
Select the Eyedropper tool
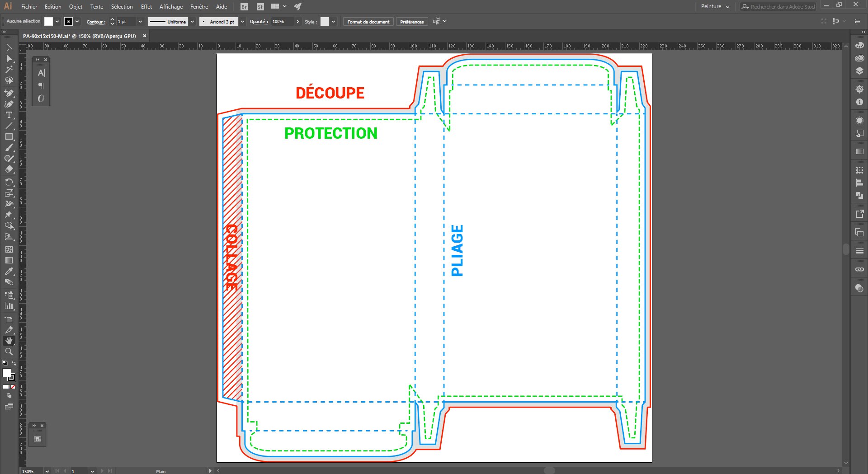tap(9, 272)
